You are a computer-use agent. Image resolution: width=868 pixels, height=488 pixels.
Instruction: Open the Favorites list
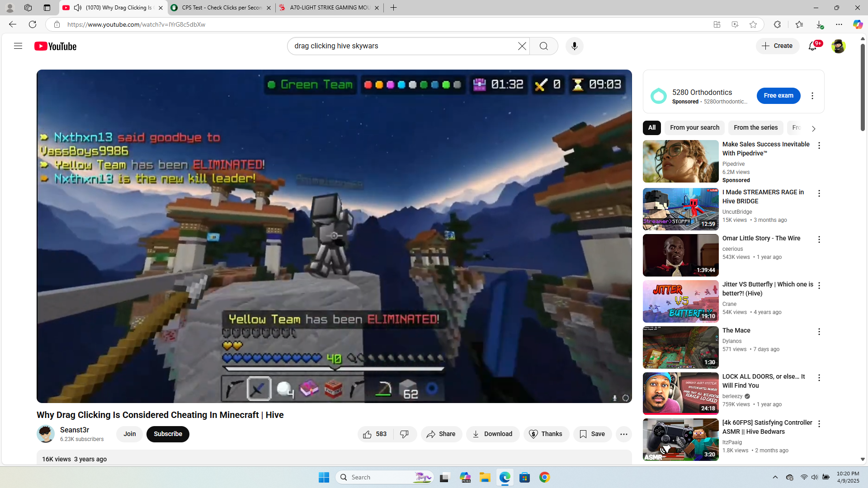click(799, 25)
